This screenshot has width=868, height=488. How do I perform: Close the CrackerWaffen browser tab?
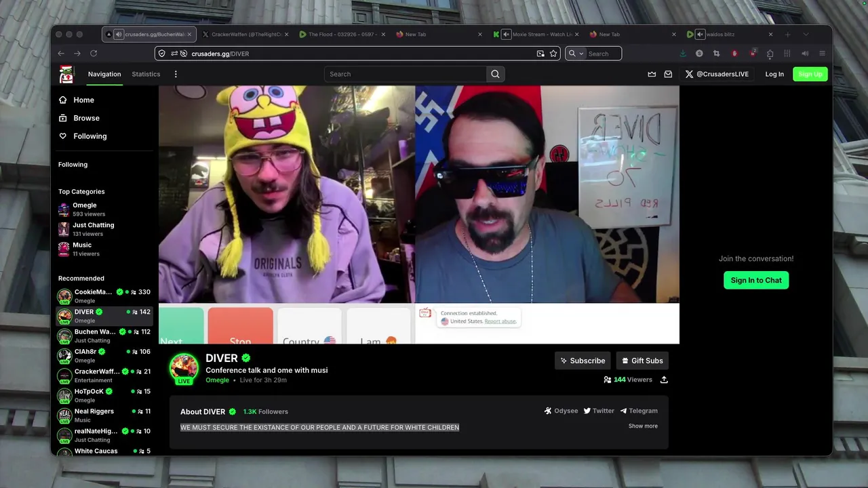[x=286, y=34]
